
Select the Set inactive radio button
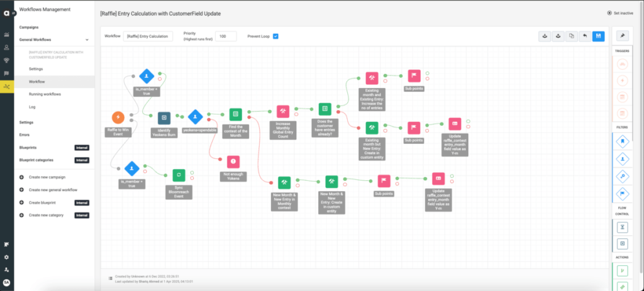[x=609, y=13]
